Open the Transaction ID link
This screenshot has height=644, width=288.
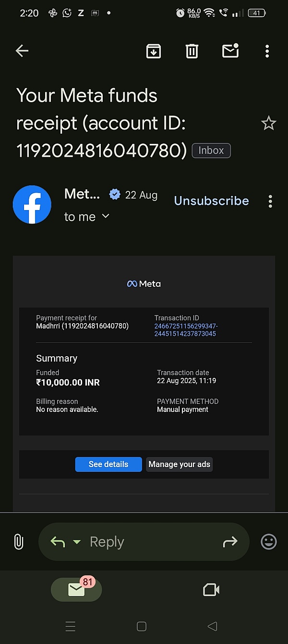[x=186, y=330]
